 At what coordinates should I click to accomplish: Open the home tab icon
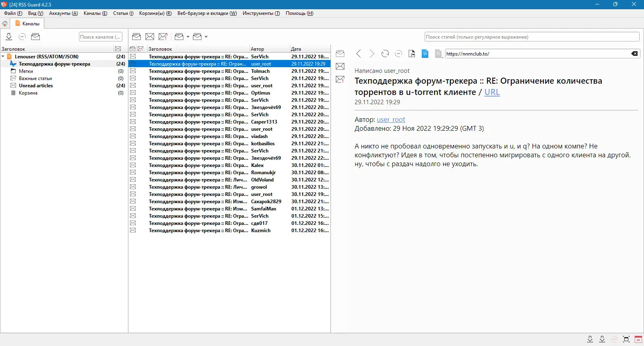5,24
